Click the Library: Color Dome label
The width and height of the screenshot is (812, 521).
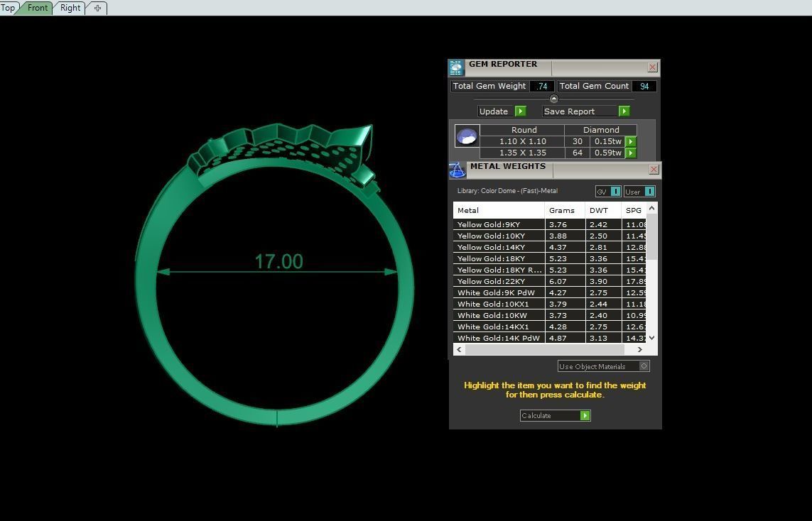coord(507,191)
